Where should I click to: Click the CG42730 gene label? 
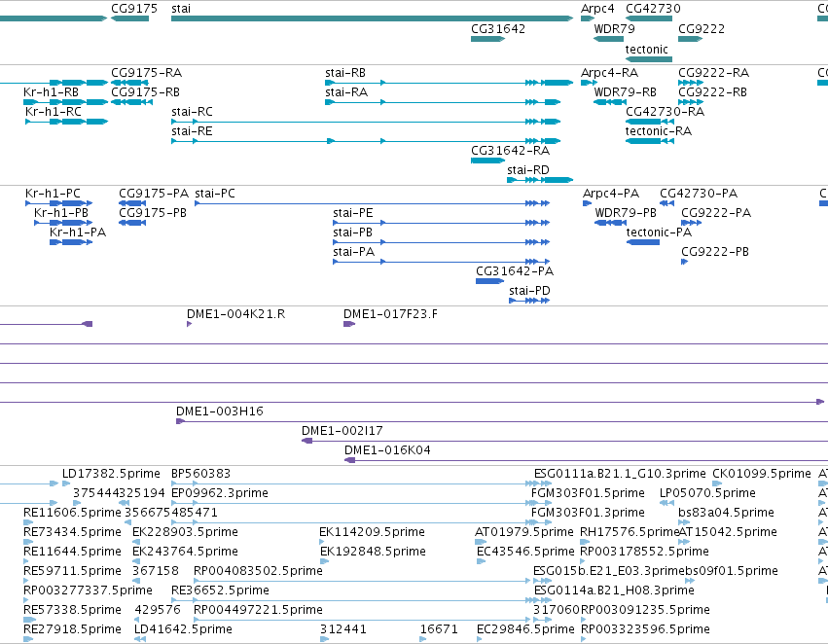[x=653, y=9]
